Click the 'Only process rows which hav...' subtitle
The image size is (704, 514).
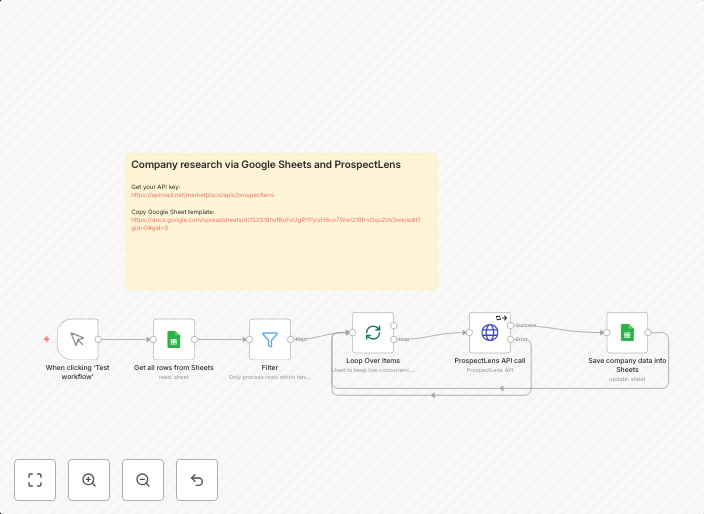pyautogui.click(x=270, y=377)
